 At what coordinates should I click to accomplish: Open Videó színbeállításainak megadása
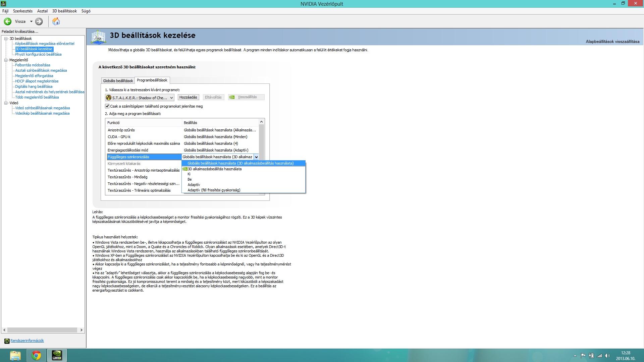pos(43,108)
